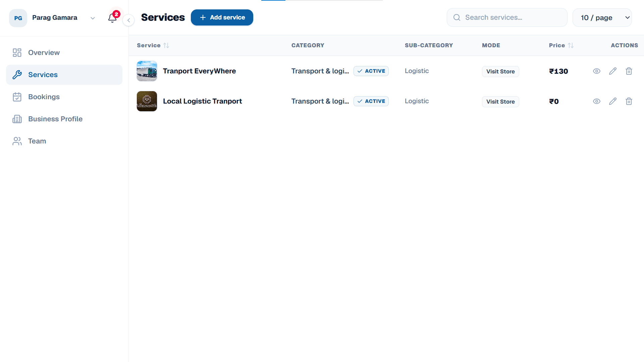The width and height of the screenshot is (644, 362).
Task: Go to the Services sidebar item
Action: pyautogui.click(x=64, y=75)
